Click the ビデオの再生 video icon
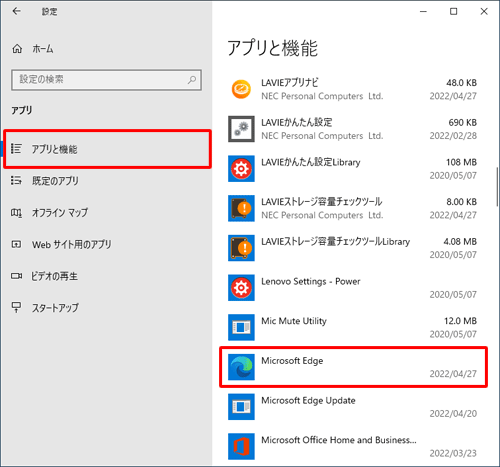The height and width of the screenshot is (467, 500). (x=16, y=276)
